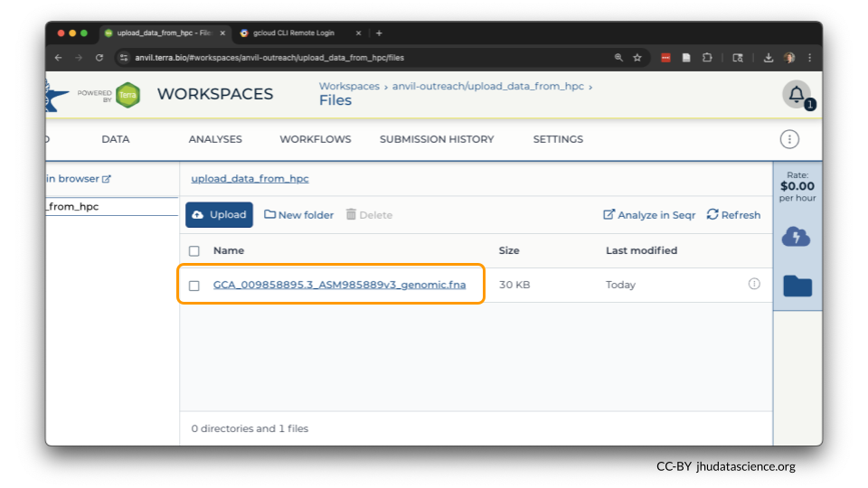Image resolution: width=868 pixels, height=488 pixels.
Task: Switch to gcloud CLI Remote Login browser tab
Action: point(293,33)
